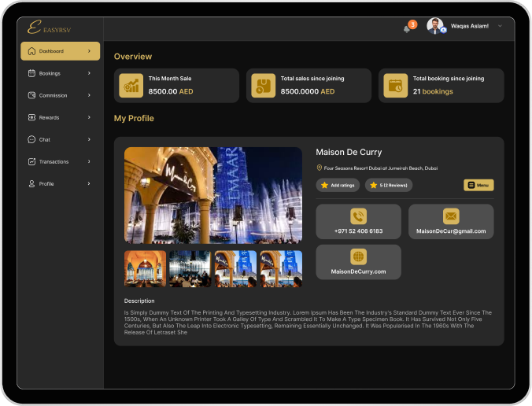
Task: Open Chat section
Action: 61,139
